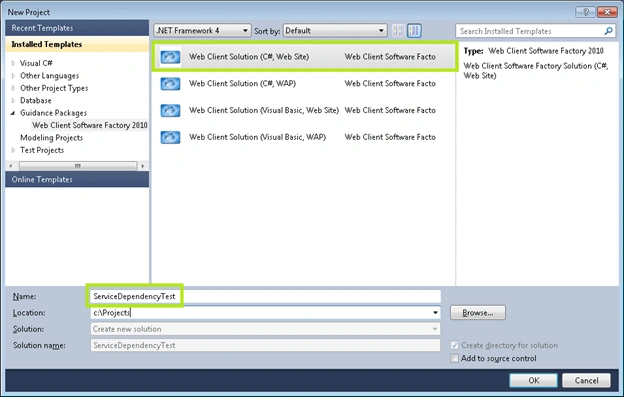Viewport: 624px width, 397px height.
Task: Switch to medium icons view
Action: [x=414, y=31]
